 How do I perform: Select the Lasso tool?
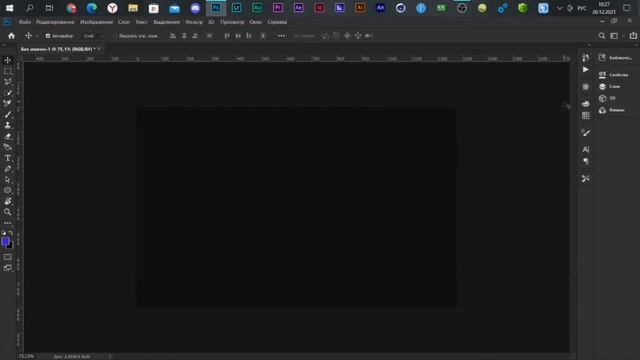(7, 82)
